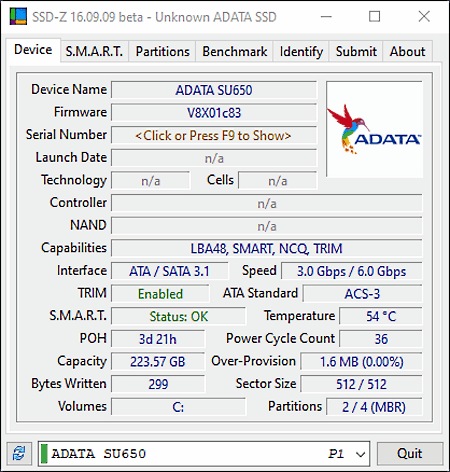450x472 pixels.
Task: Click the SSD-Z application icon in title bar
Action: point(18,16)
